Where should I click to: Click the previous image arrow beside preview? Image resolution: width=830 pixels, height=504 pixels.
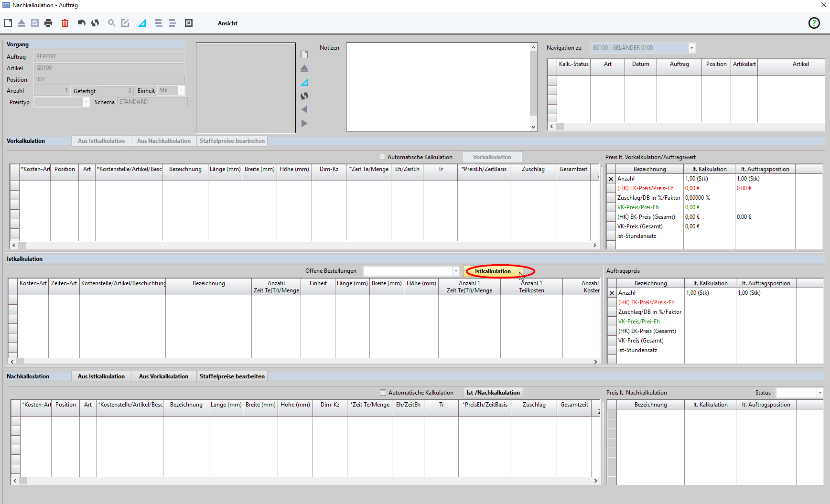point(304,109)
